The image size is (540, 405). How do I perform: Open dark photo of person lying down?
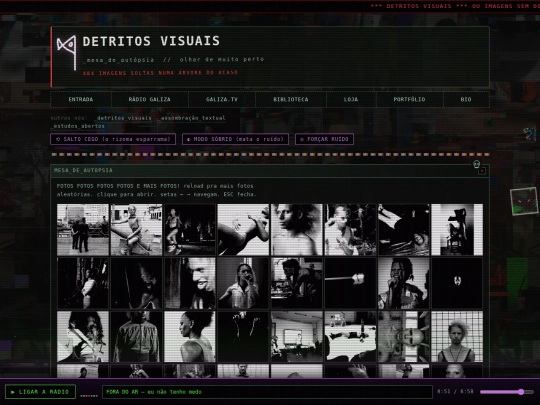[x=404, y=230]
